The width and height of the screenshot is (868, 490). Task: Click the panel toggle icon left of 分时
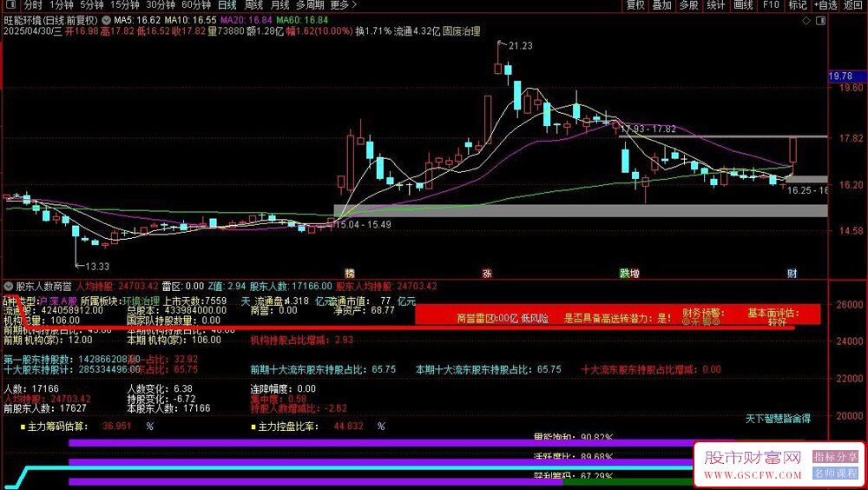[x=10, y=5]
